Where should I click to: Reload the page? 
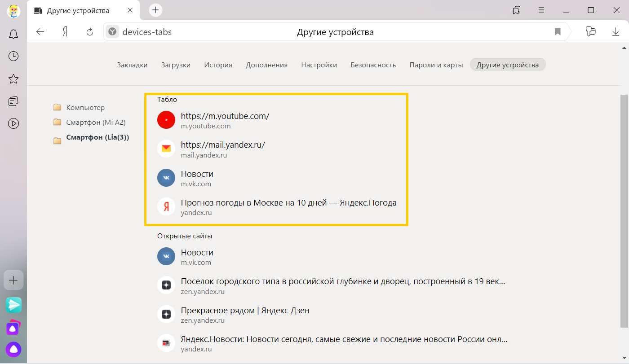click(89, 32)
